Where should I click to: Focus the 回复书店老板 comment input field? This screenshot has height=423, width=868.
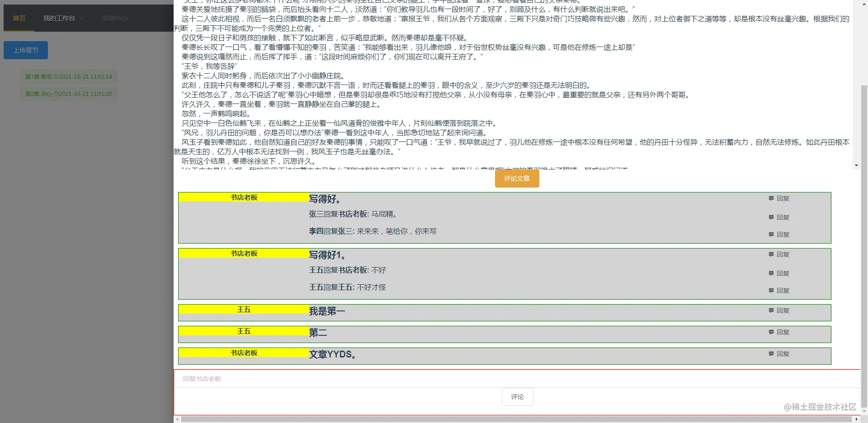[517, 379]
